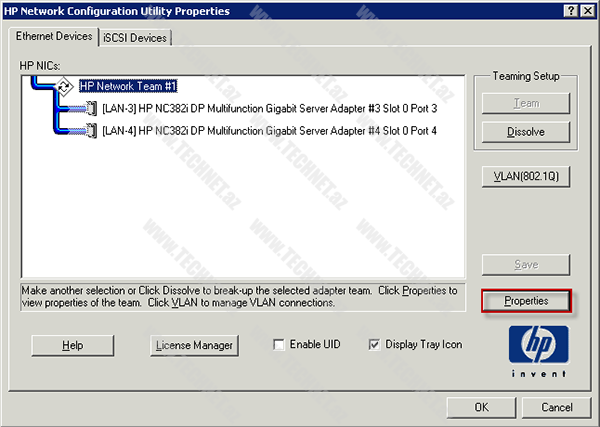Click the LAN-4 adapter port icon
The height and width of the screenshot is (427, 600).
(x=91, y=130)
